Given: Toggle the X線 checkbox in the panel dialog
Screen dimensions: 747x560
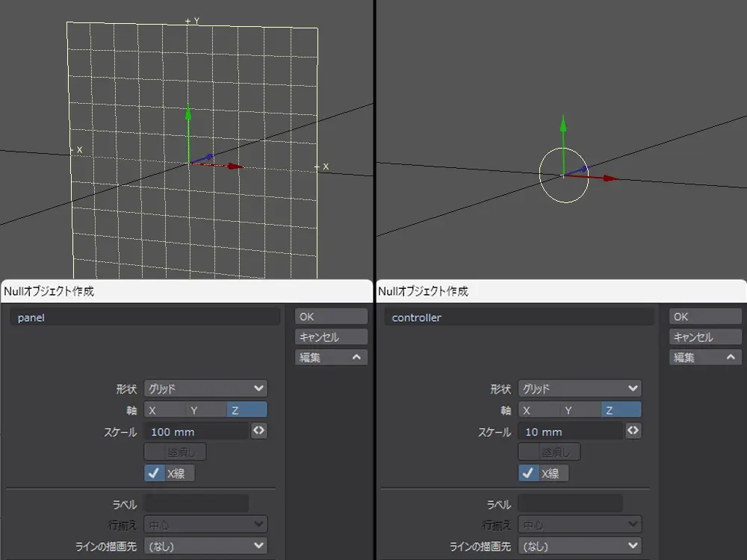Looking at the screenshot, I should coord(154,473).
